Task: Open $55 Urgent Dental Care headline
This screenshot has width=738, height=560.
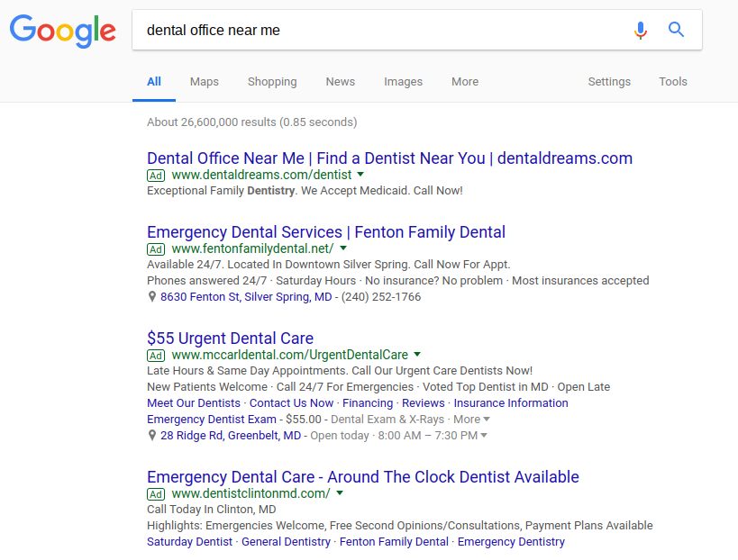Action: click(230, 339)
